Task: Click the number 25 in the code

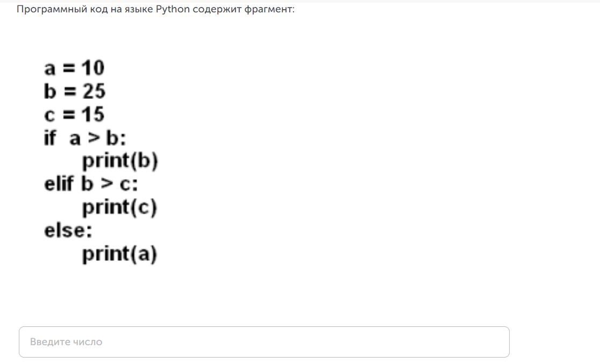Action: 93,91
